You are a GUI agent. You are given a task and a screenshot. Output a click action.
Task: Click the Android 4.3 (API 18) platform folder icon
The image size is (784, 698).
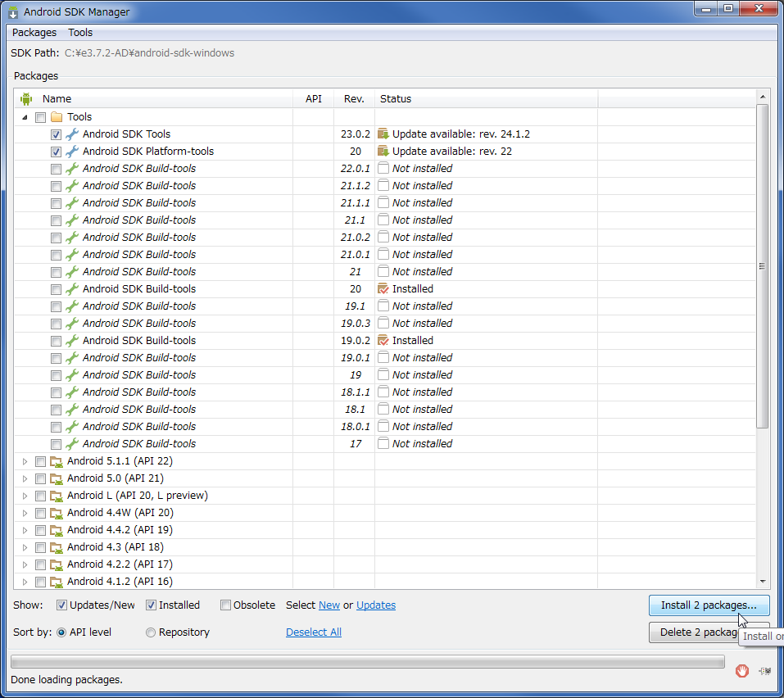pyautogui.click(x=57, y=547)
